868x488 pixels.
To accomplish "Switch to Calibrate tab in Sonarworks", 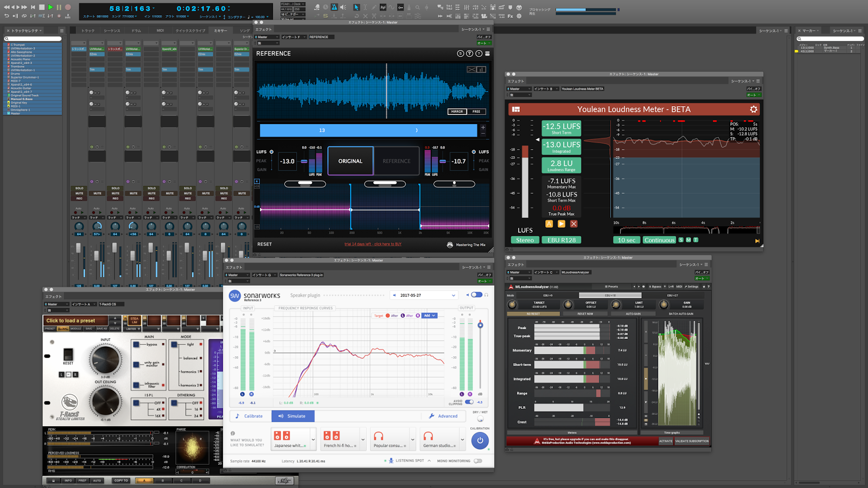I will 250,416.
